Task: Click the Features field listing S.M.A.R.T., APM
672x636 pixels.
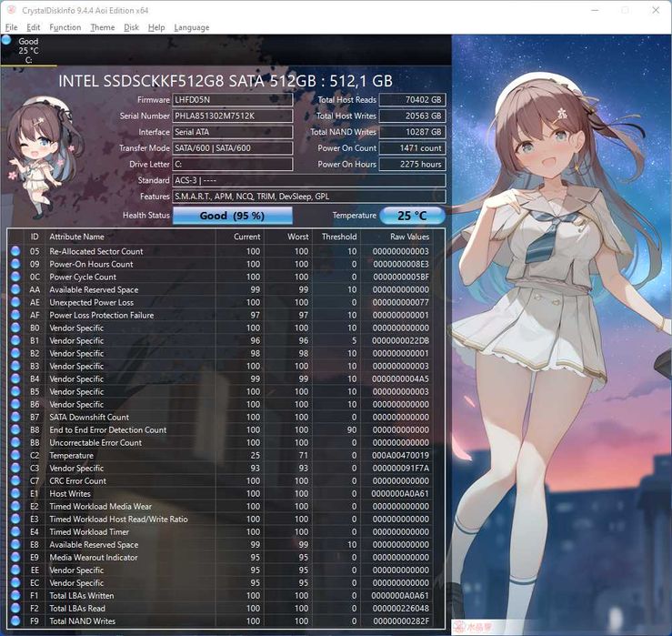Action: 309,197
